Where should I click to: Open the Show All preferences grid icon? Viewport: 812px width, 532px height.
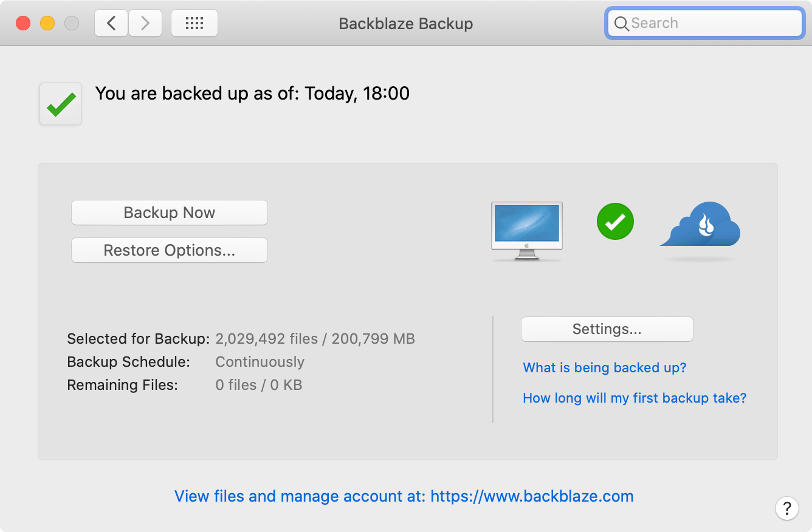click(x=194, y=22)
